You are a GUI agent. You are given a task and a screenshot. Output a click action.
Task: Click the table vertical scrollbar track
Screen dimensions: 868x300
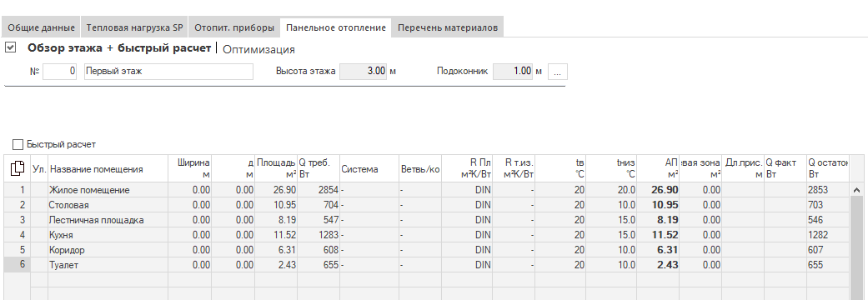(856, 248)
